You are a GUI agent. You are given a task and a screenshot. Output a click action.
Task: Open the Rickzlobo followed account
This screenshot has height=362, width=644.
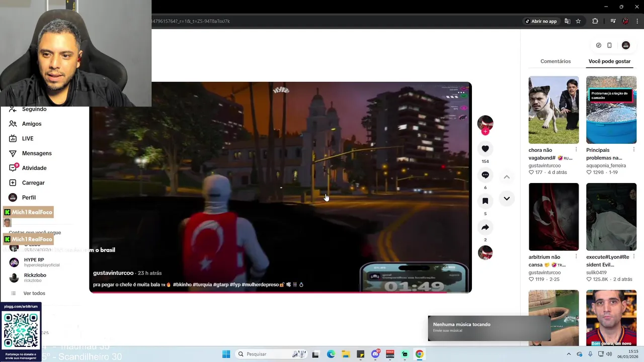point(35,278)
